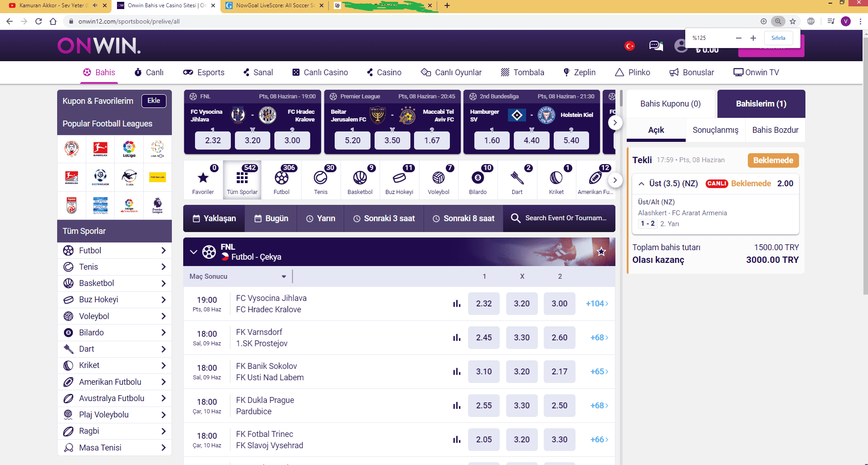Screen dimensions: 868x465
Task: Select Dart sport filter icon
Action: tap(517, 180)
